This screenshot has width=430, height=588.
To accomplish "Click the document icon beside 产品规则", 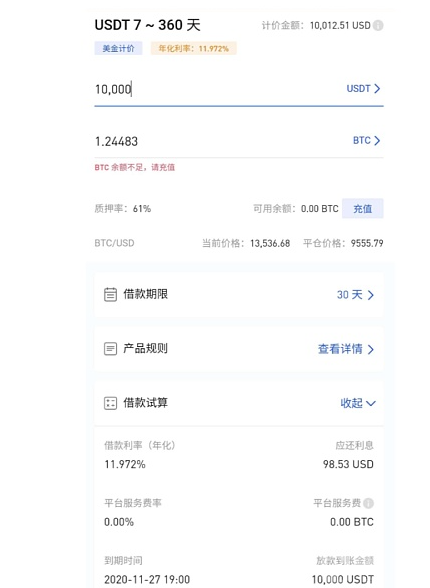I will tap(110, 349).
